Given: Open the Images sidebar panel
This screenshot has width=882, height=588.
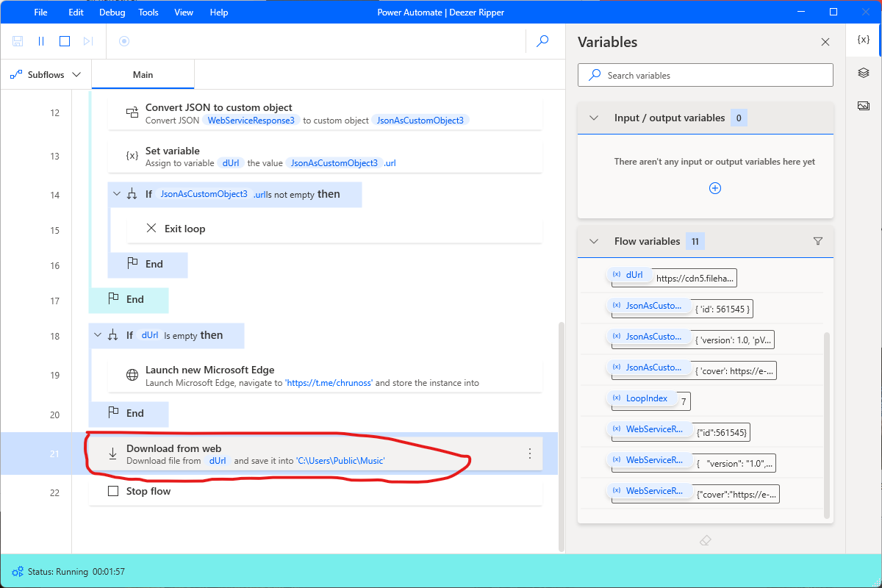Looking at the screenshot, I should pyautogui.click(x=863, y=105).
